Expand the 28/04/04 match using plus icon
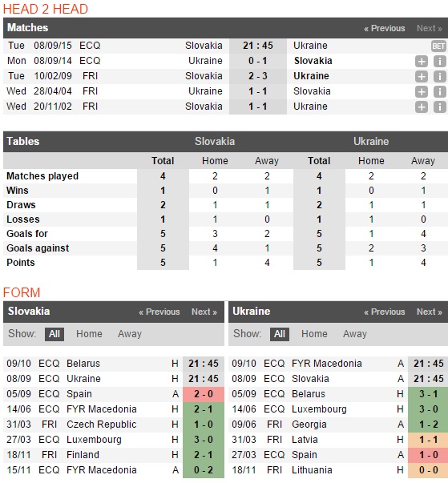448x483 pixels. [x=422, y=91]
